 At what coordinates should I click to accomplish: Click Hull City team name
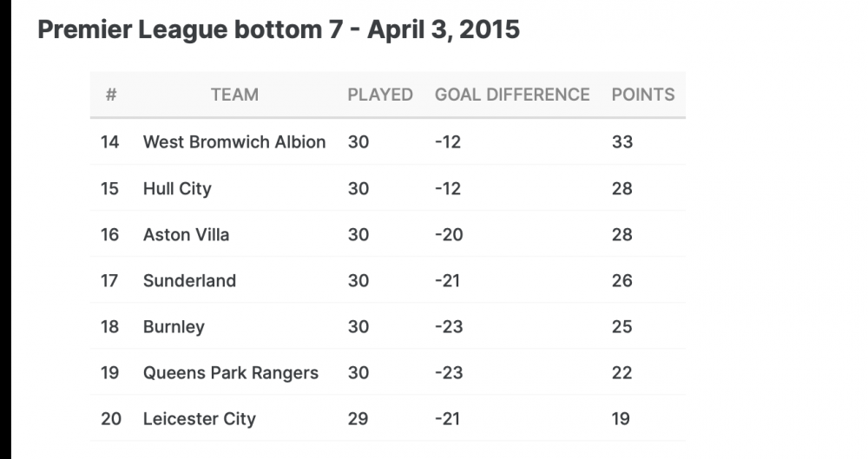coord(177,189)
